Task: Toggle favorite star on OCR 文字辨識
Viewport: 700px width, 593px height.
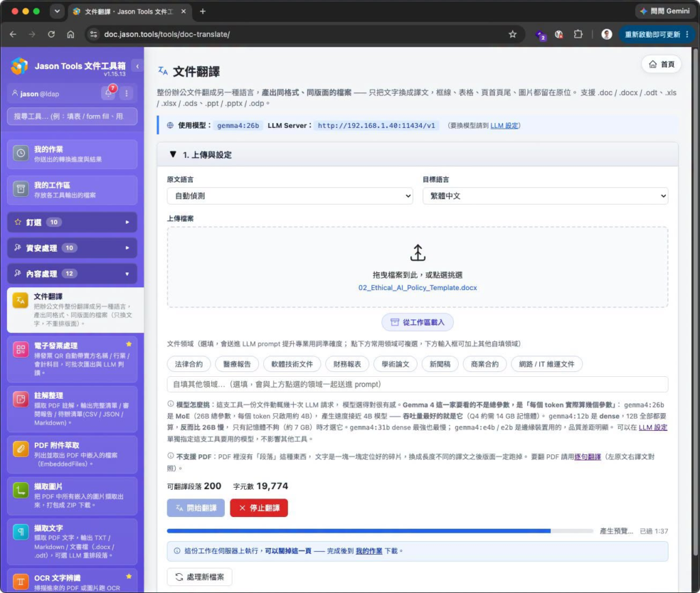Action: [x=129, y=577]
